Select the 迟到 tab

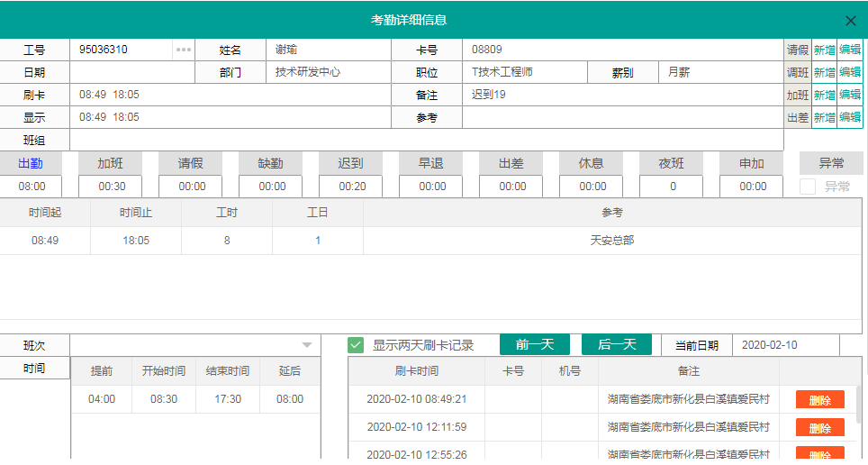[350, 163]
